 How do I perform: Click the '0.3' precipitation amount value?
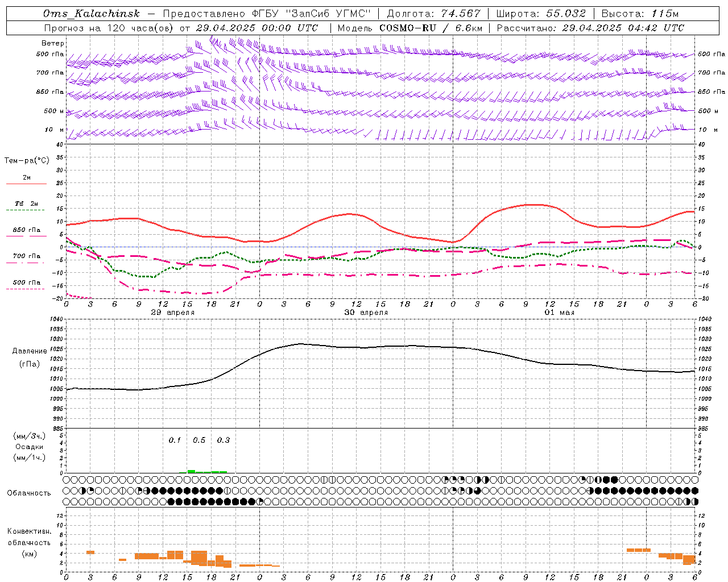point(224,440)
